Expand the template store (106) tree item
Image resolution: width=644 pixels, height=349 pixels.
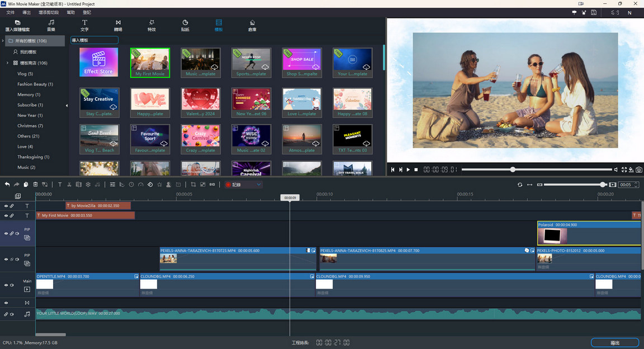pyautogui.click(x=7, y=63)
